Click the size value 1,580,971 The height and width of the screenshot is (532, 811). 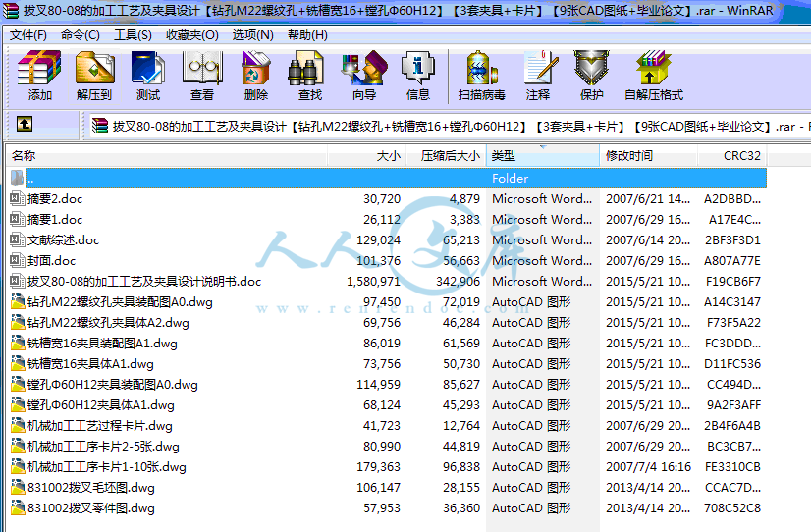(x=373, y=282)
